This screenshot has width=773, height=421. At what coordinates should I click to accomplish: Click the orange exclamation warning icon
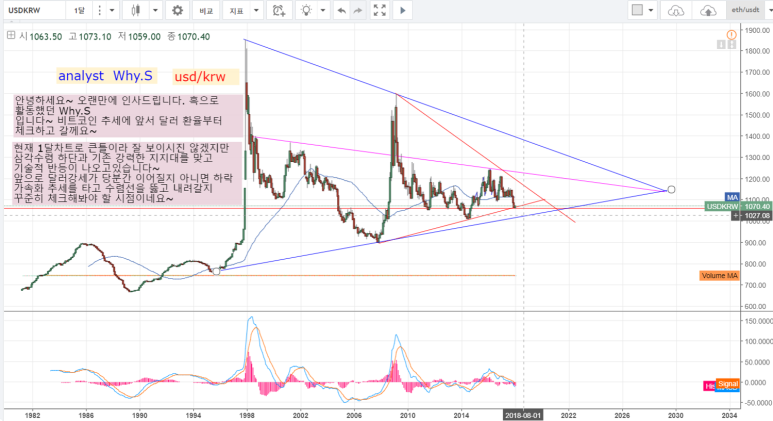pyautogui.click(x=731, y=35)
